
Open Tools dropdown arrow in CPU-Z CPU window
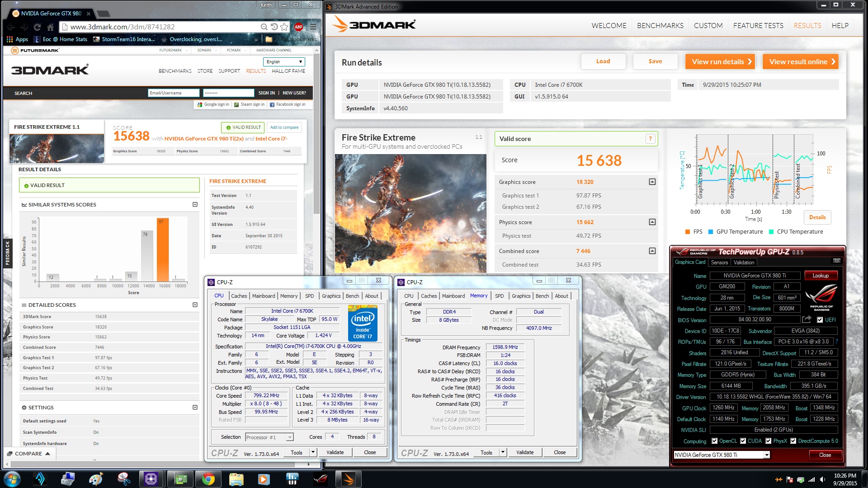tap(312, 452)
